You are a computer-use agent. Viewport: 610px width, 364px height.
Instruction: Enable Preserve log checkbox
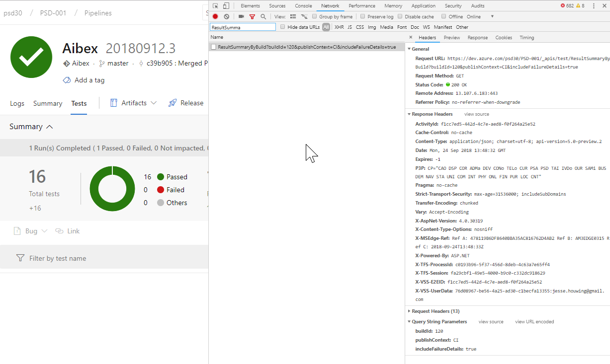pyautogui.click(x=363, y=16)
